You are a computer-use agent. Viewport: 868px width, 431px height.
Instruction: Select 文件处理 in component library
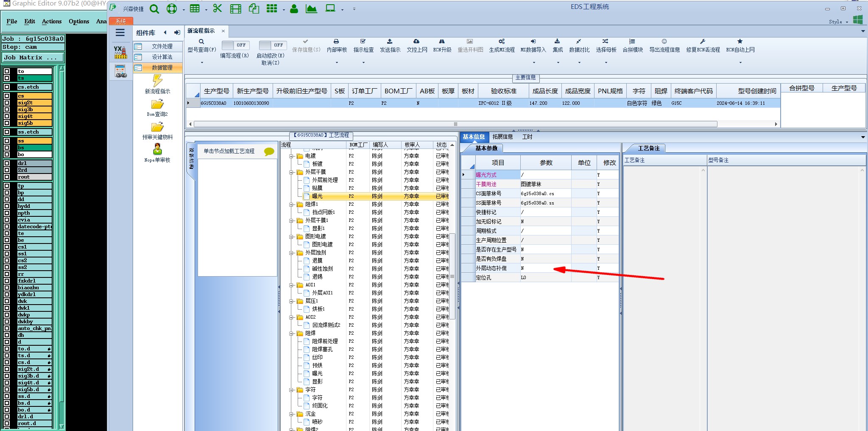pyautogui.click(x=158, y=46)
